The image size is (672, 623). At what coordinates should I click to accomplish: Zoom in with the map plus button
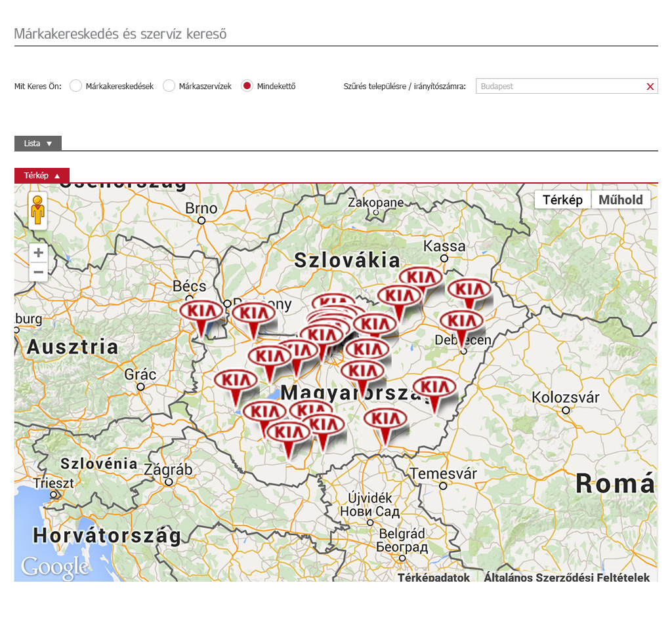point(38,252)
